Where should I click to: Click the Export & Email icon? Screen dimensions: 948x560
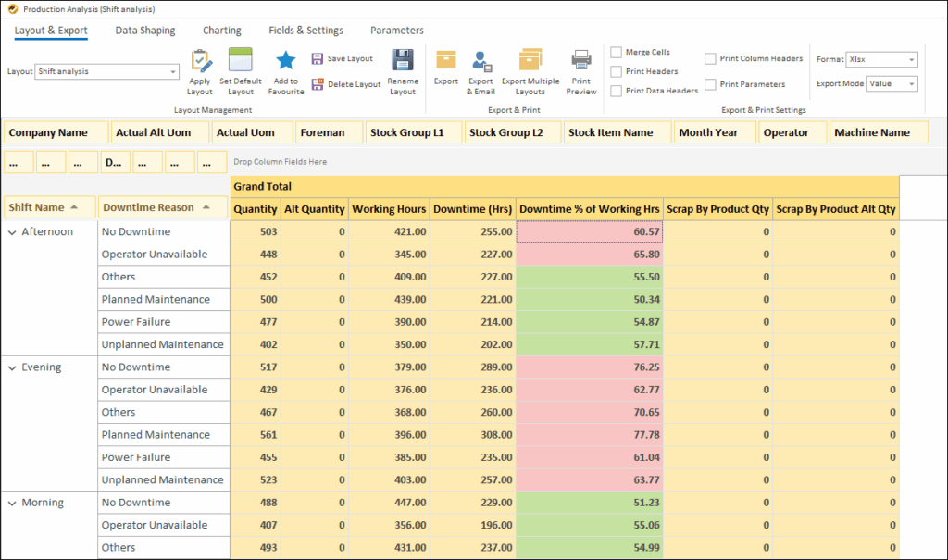(x=481, y=62)
